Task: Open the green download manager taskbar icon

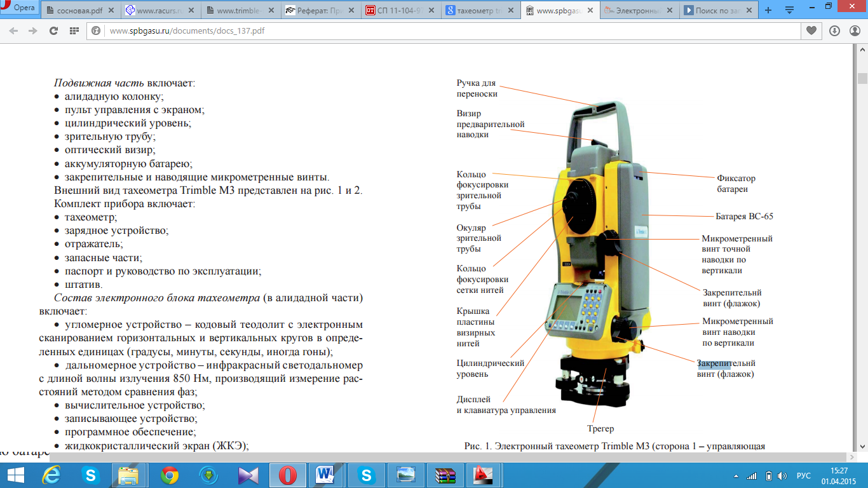Action: (208, 475)
